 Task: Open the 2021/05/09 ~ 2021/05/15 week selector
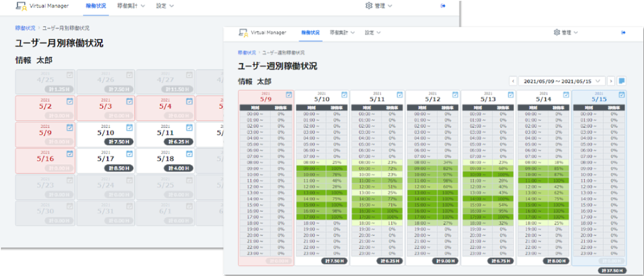562,81
